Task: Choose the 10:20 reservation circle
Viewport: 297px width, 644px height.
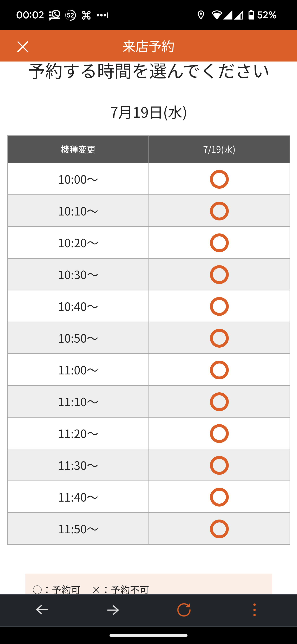Action: point(219,243)
